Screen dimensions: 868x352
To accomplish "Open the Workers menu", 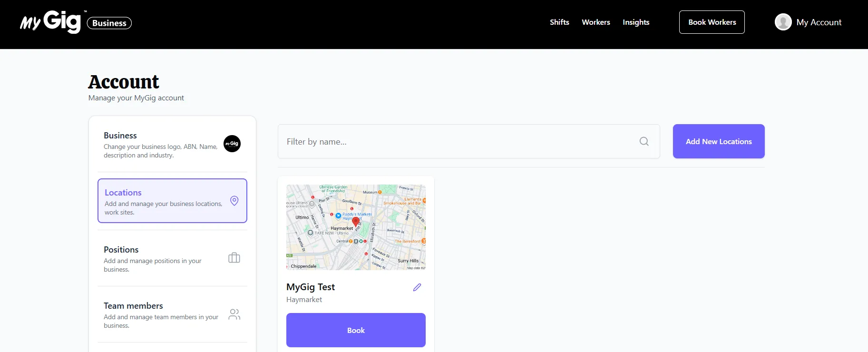I will pyautogui.click(x=596, y=22).
